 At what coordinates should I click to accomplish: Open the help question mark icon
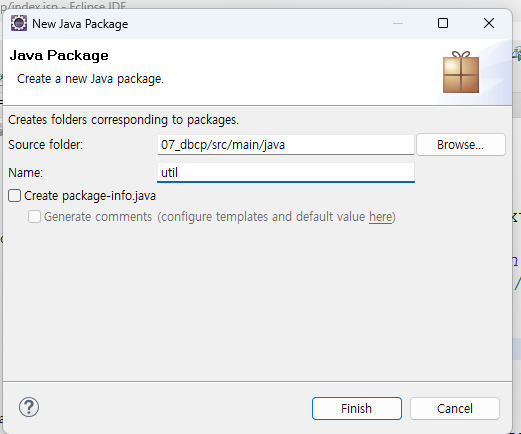29,407
